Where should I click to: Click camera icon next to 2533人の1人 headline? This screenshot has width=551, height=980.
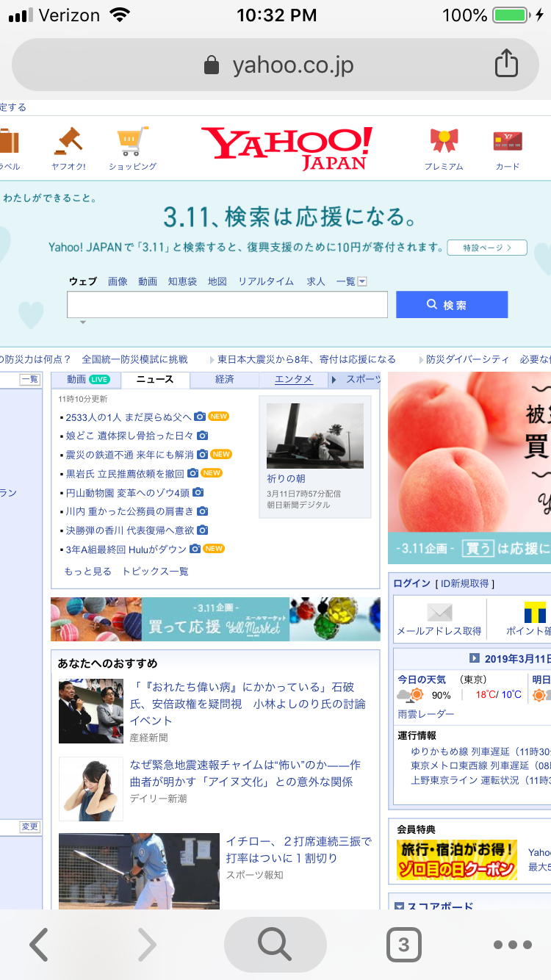point(200,417)
